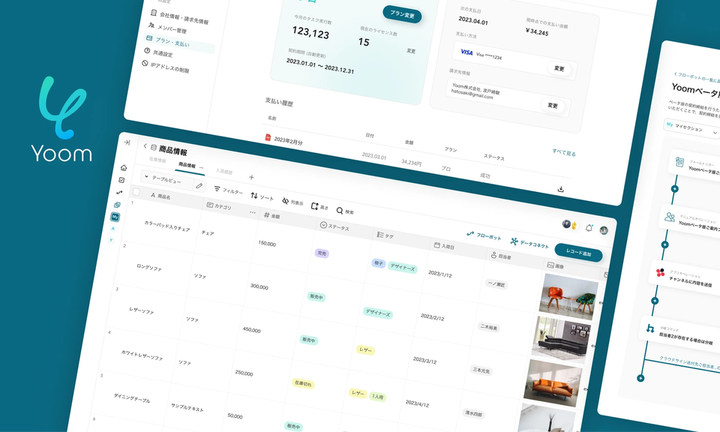Open the notification bell

[589, 228]
